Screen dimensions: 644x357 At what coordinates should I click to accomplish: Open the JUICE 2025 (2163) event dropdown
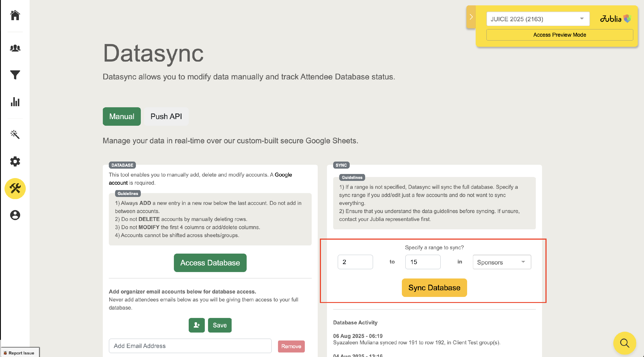pyautogui.click(x=538, y=19)
